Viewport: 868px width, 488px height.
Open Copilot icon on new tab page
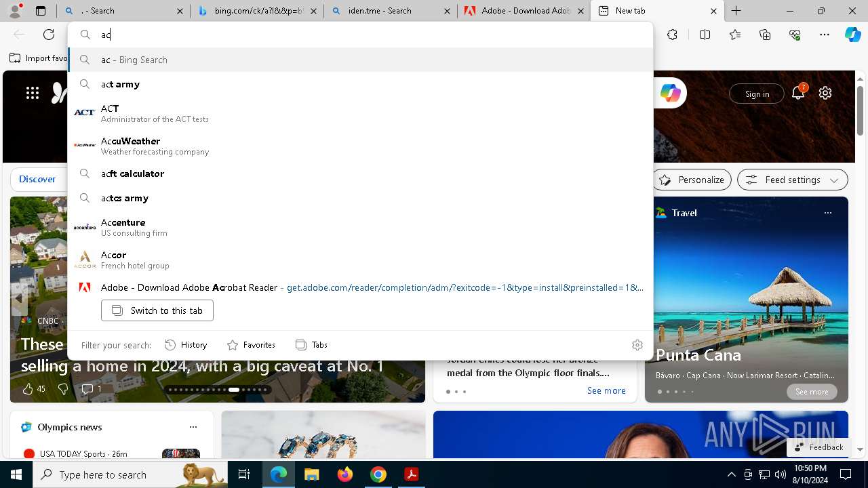[670, 94]
